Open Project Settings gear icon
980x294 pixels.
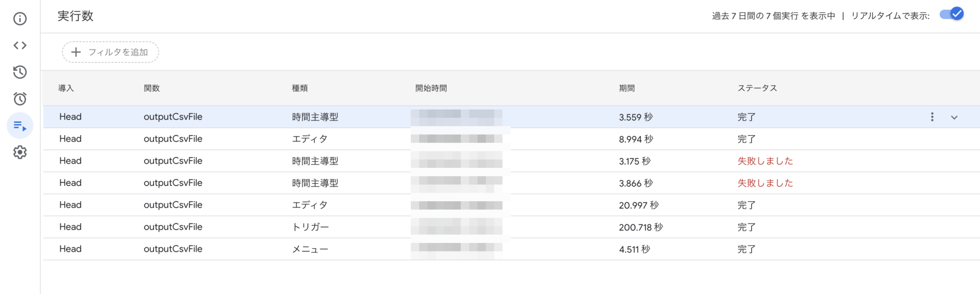(x=20, y=152)
